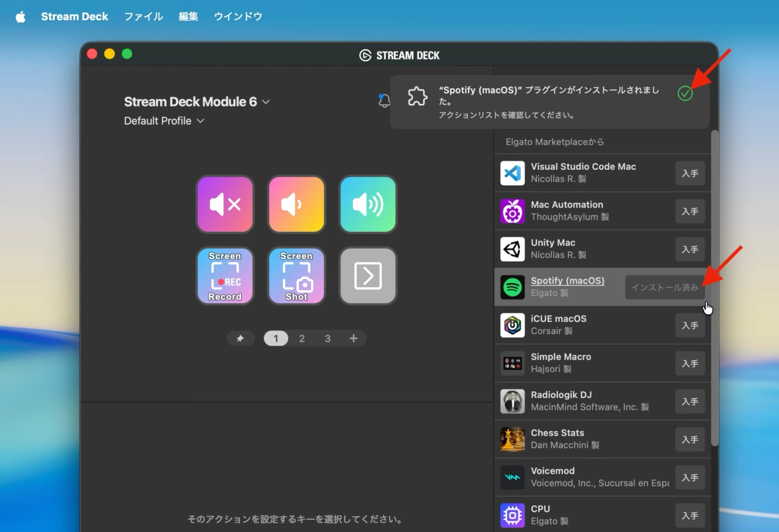Click the Voicemod plugin icon

coord(512,477)
